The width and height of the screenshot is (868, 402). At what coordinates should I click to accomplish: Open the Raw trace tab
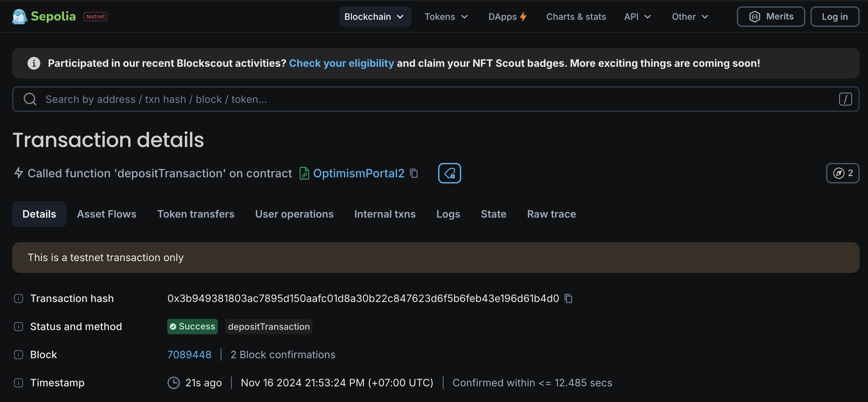(x=551, y=214)
